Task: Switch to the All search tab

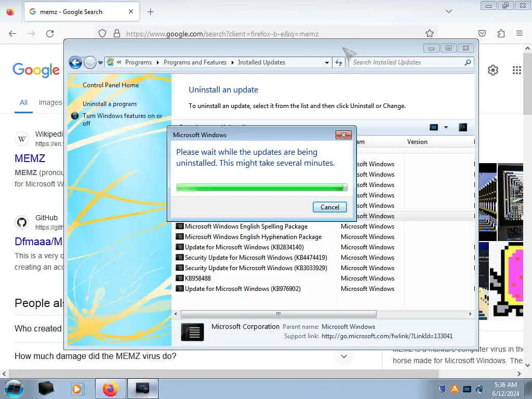Action: (23, 102)
